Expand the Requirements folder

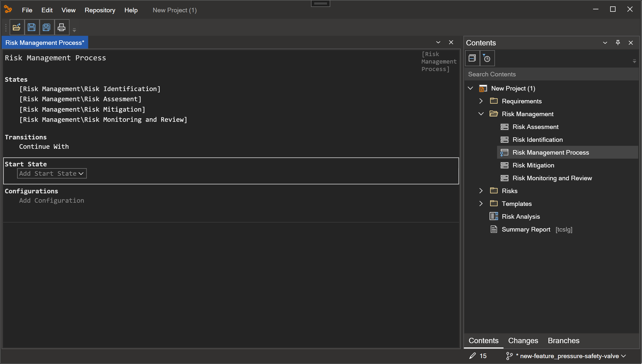pos(481,101)
